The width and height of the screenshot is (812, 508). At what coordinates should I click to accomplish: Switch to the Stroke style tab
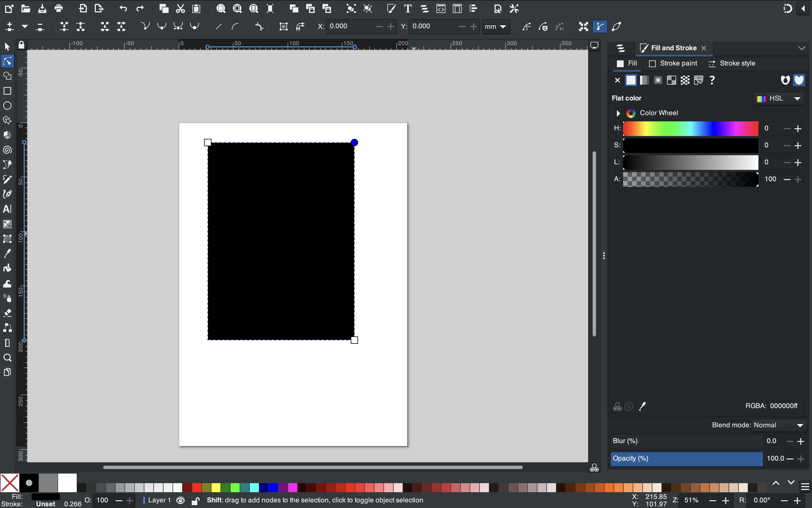[x=732, y=63]
